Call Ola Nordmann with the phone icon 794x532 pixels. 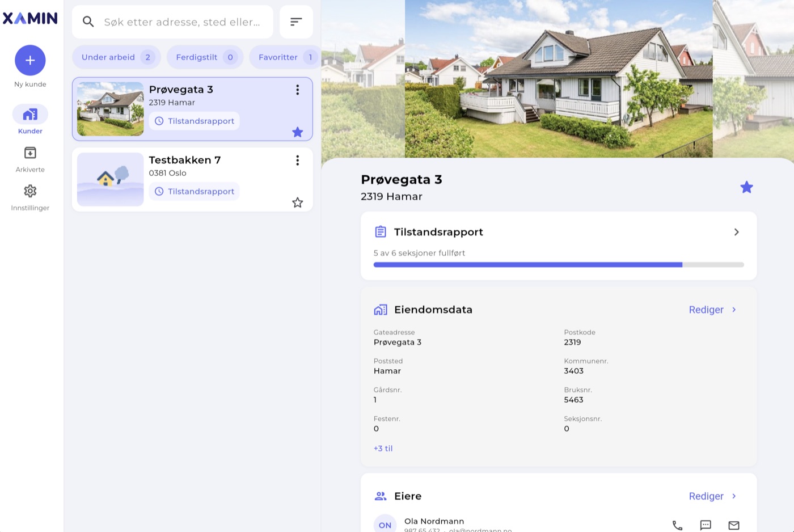click(x=677, y=525)
